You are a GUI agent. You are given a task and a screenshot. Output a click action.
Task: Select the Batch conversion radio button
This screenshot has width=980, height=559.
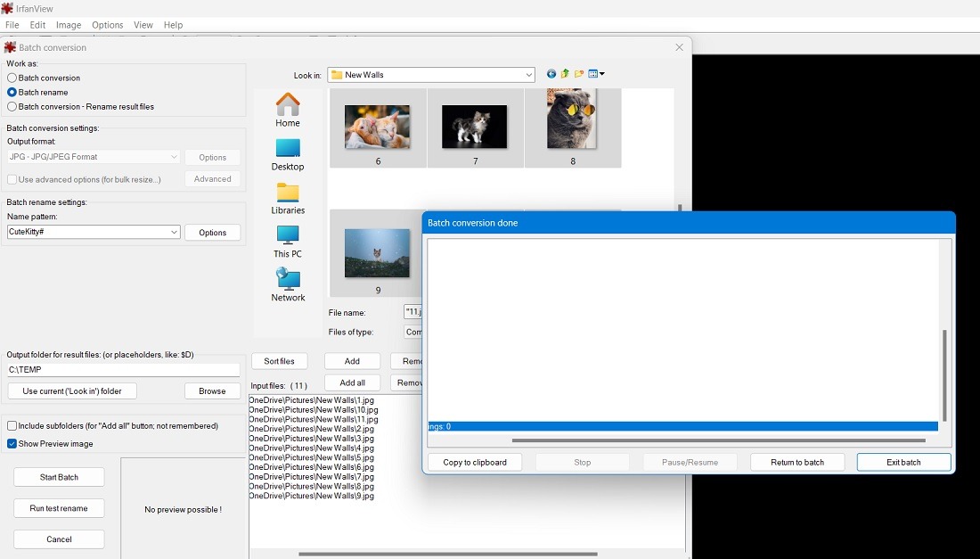coord(12,78)
